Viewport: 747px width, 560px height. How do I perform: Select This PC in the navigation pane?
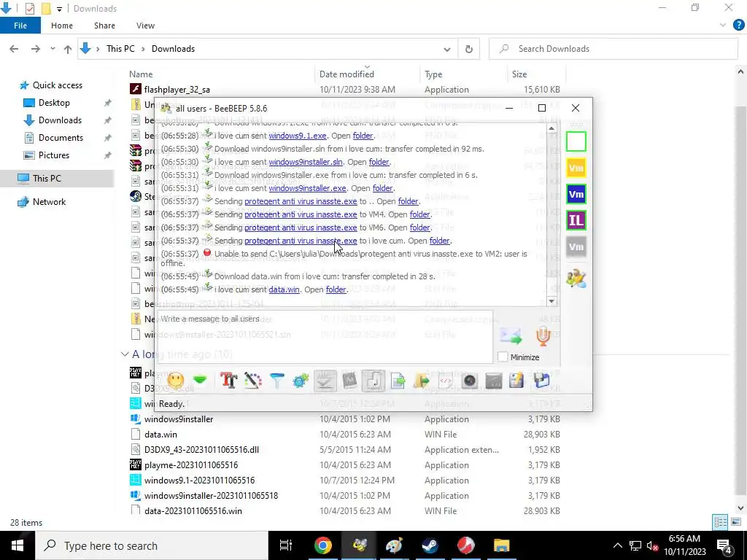(47, 179)
